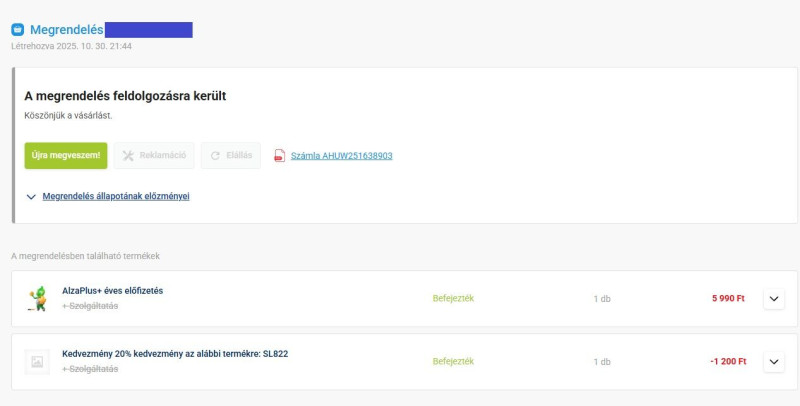Open Megrendelés állapotának előzményei link
Screen dimensions: 800x406
[115, 196]
